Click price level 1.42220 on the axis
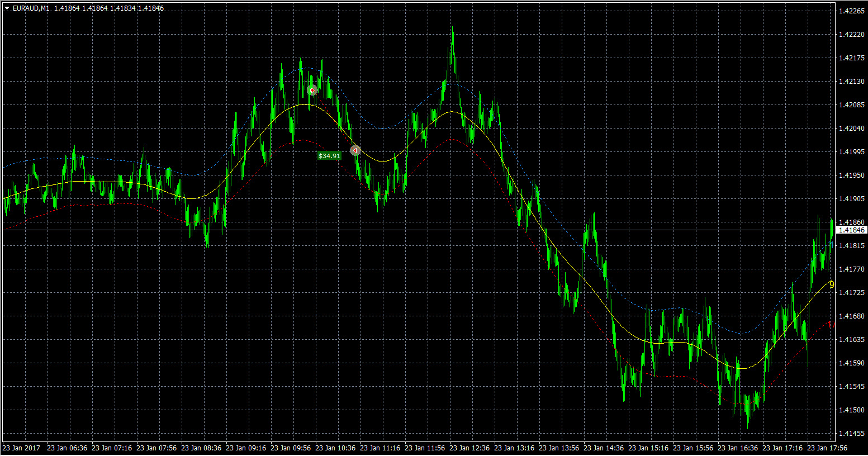Image resolution: width=868 pixels, height=456 pixels. [x=852, y=35]
